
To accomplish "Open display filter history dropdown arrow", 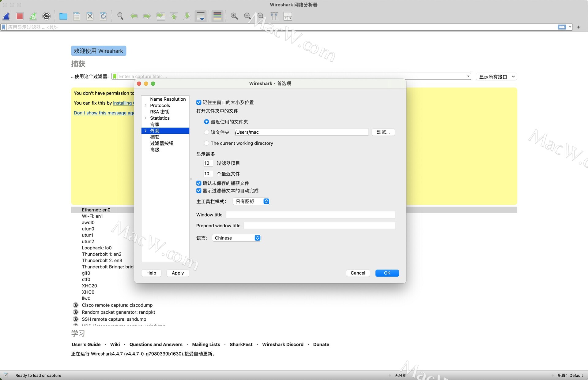I will [x=570, y=27].
